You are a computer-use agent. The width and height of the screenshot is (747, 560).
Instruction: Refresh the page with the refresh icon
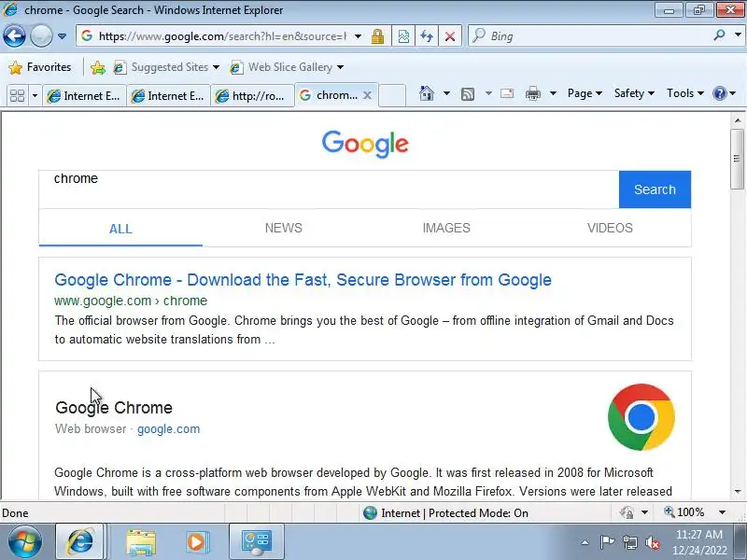pos(427,36)
